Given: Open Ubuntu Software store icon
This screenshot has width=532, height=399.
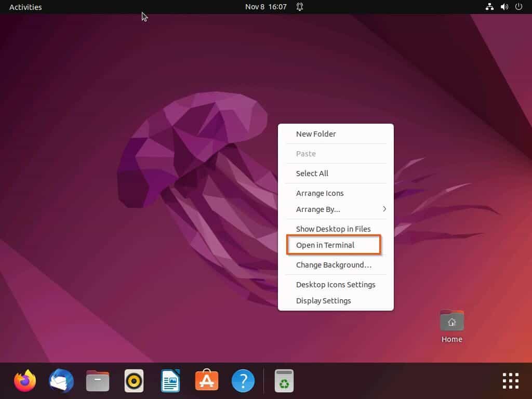Looking at the screenshot, I should click(x=207, y=380).
